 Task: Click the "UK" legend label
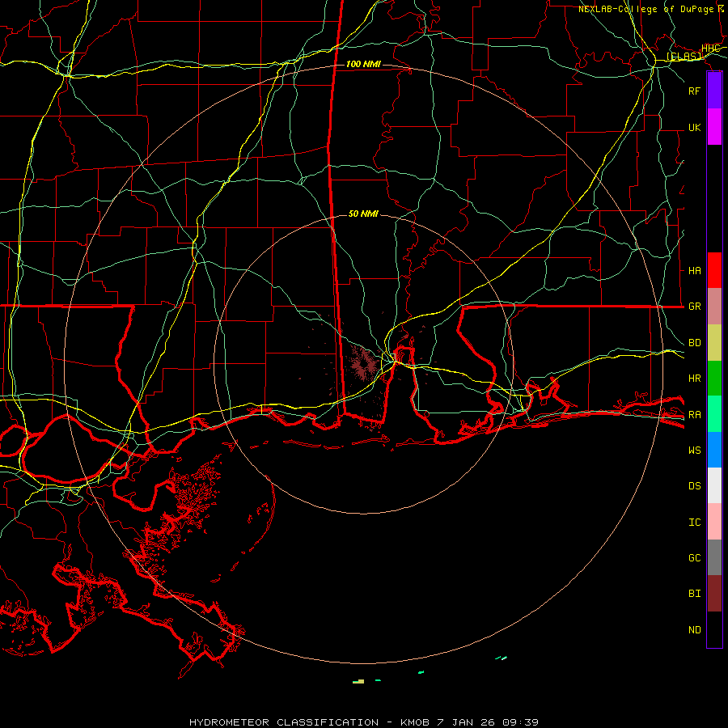click(x=694, y=127)
